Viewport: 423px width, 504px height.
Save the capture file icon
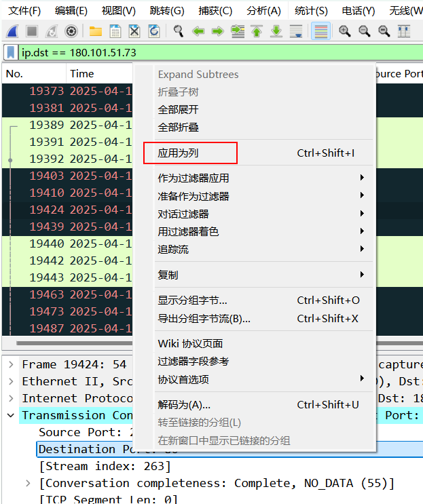pyautogui.click(x=115, y=31)
